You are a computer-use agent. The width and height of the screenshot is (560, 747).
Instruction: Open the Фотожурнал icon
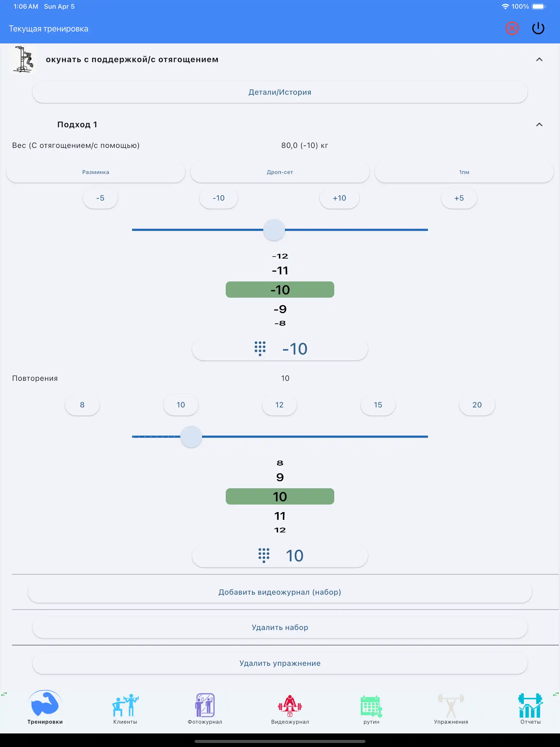(x=205, y=705)
